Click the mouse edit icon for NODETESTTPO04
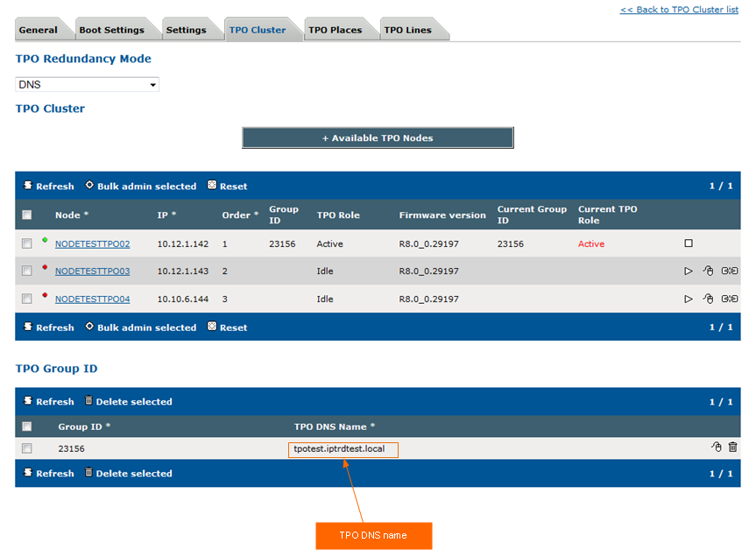The width and height of the screenshot is (756, 550). click(x=708, y=299)
